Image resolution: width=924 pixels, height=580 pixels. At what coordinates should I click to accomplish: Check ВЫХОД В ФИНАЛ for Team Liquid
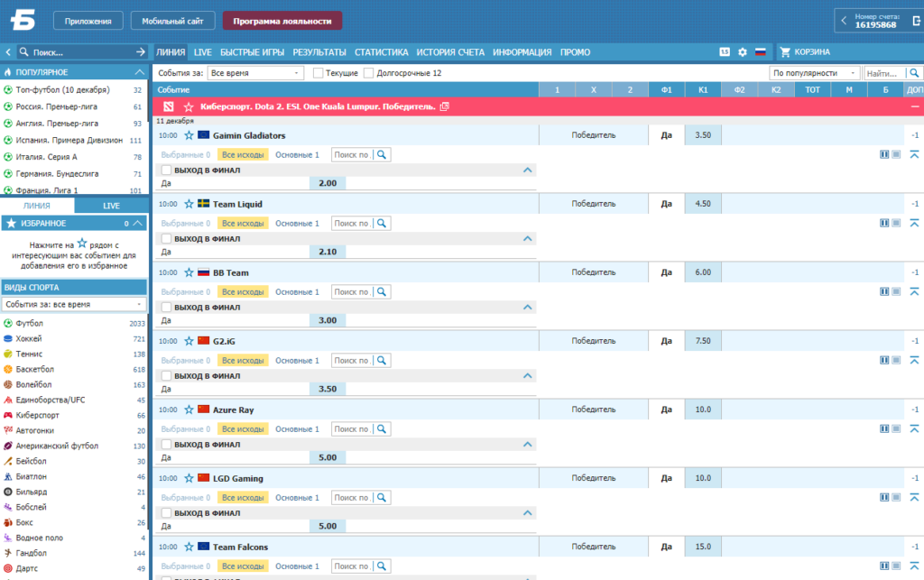point(166,238)
